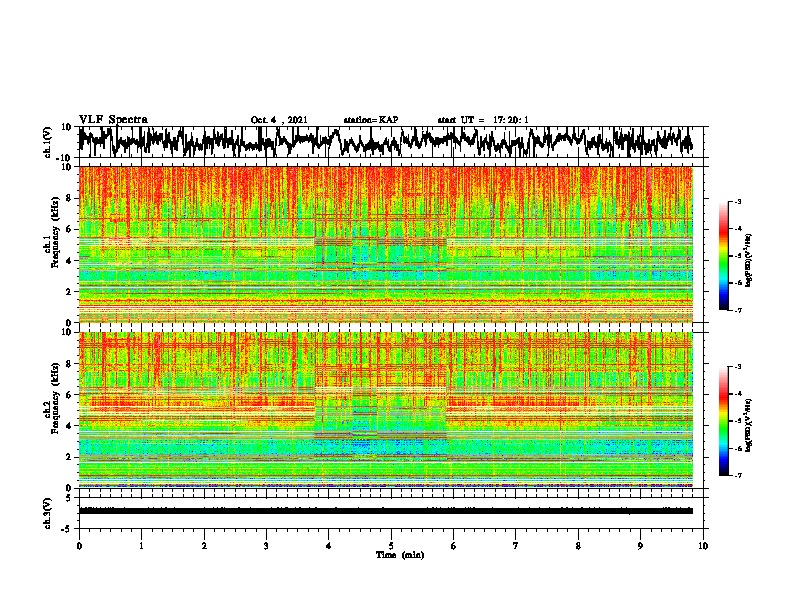Click the ch.1(V) waveform axis label
792x612 pixels.
point(48,142)
